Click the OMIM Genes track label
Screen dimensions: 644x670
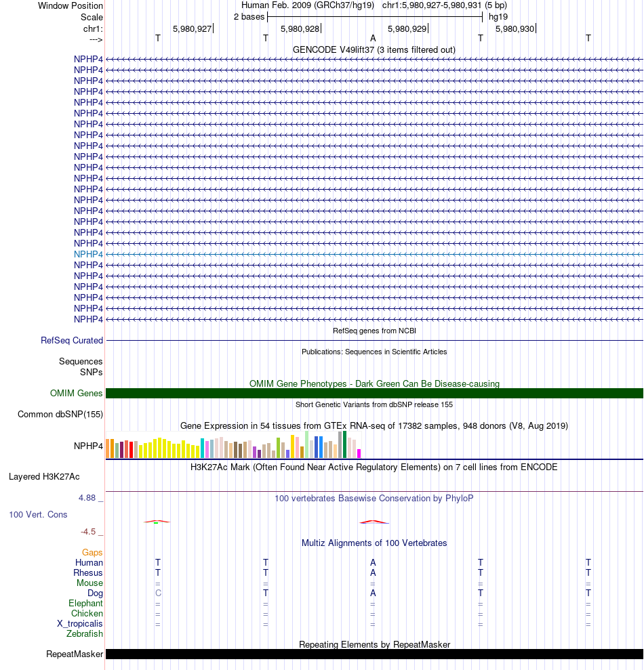click(x=76, y=393)
